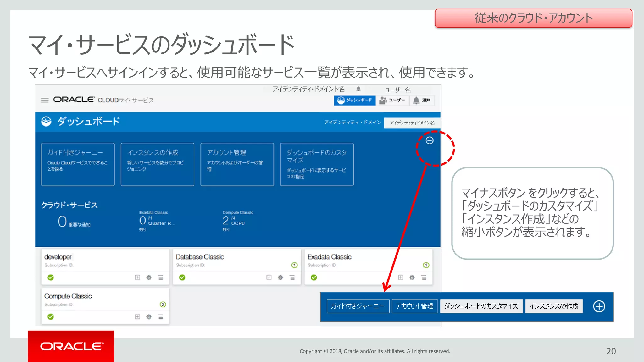Click Compute Classic instance count badge
Screen dimensions: 644x362
tap(163, 304)
